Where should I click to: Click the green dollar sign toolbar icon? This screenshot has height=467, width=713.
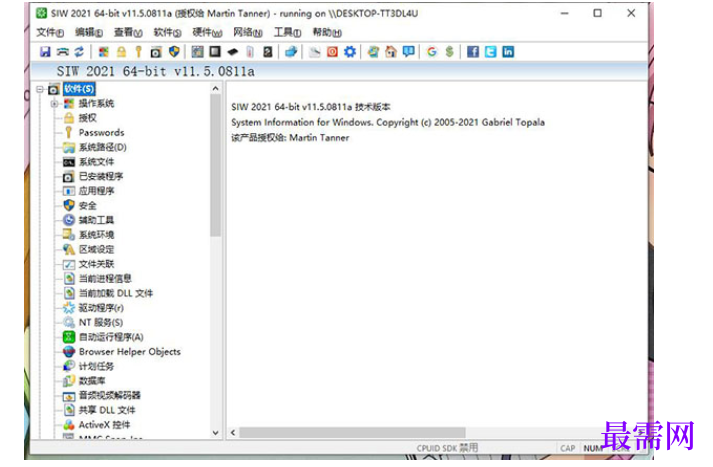pyautogui.click(x=449, y=52)
